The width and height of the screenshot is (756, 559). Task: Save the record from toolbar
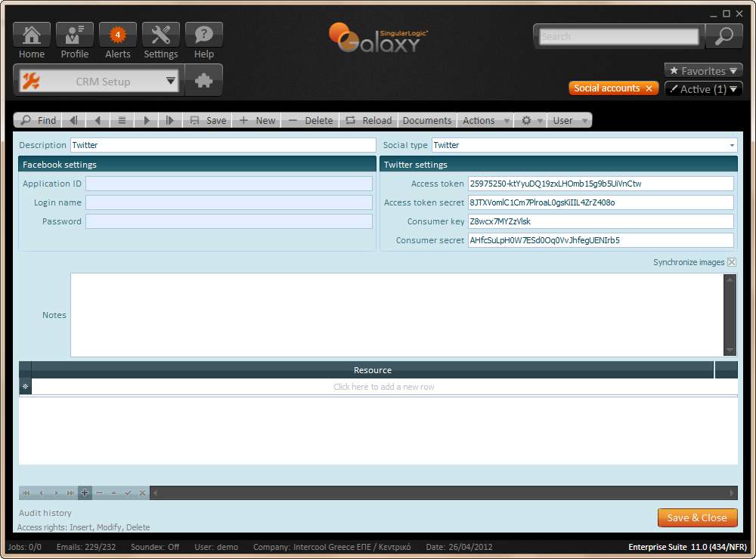coord(207,120)
